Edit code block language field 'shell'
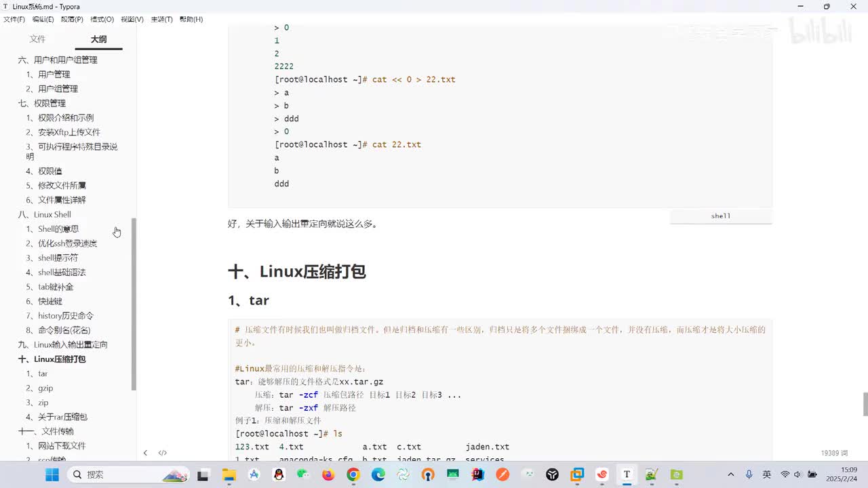The image size is (868, 488). click(721, 216)
